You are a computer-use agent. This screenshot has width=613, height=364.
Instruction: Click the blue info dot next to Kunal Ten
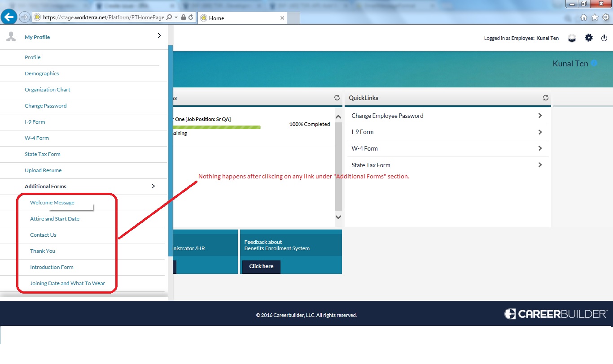point(594,63)
